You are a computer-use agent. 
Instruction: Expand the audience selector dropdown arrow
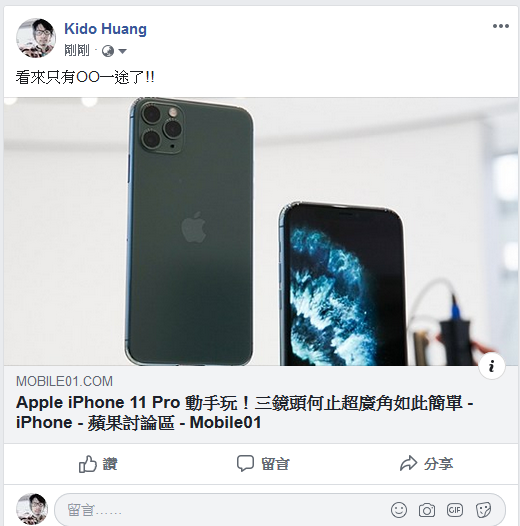pyautogui.click(x=122, y=51)
